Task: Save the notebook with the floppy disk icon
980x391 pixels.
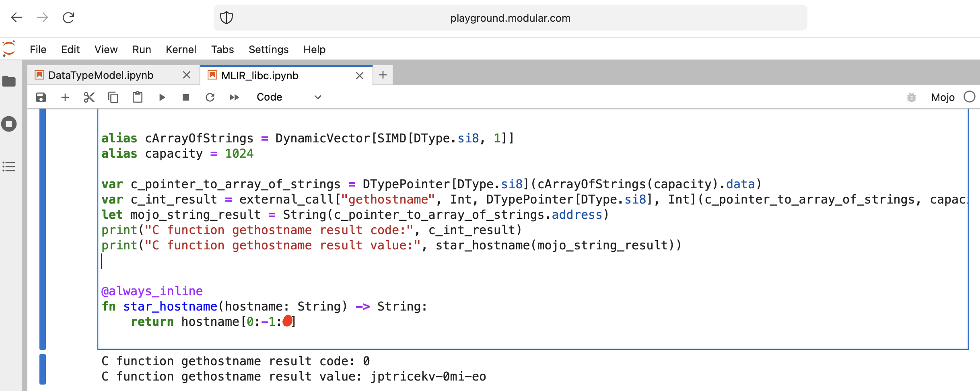Action: click(x=41, y=97)
